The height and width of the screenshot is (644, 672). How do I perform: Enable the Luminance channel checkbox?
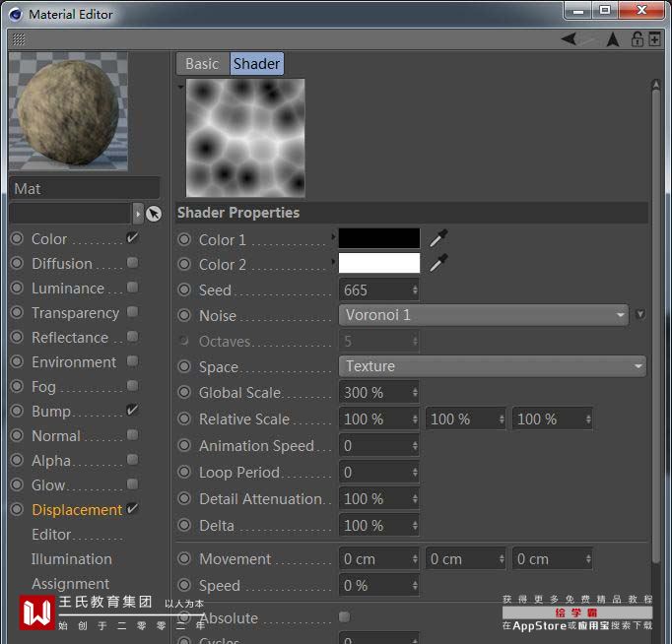132,288
